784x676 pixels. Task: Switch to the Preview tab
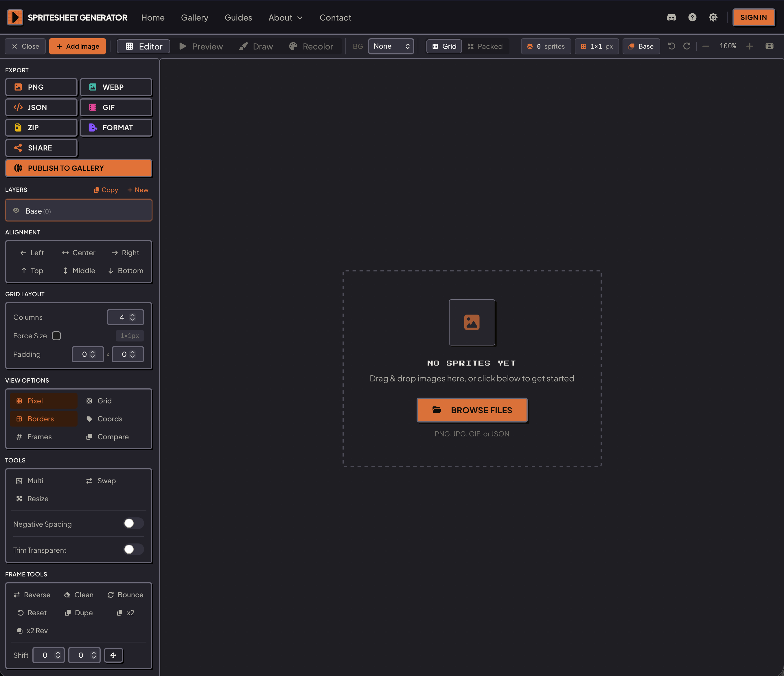201,46
